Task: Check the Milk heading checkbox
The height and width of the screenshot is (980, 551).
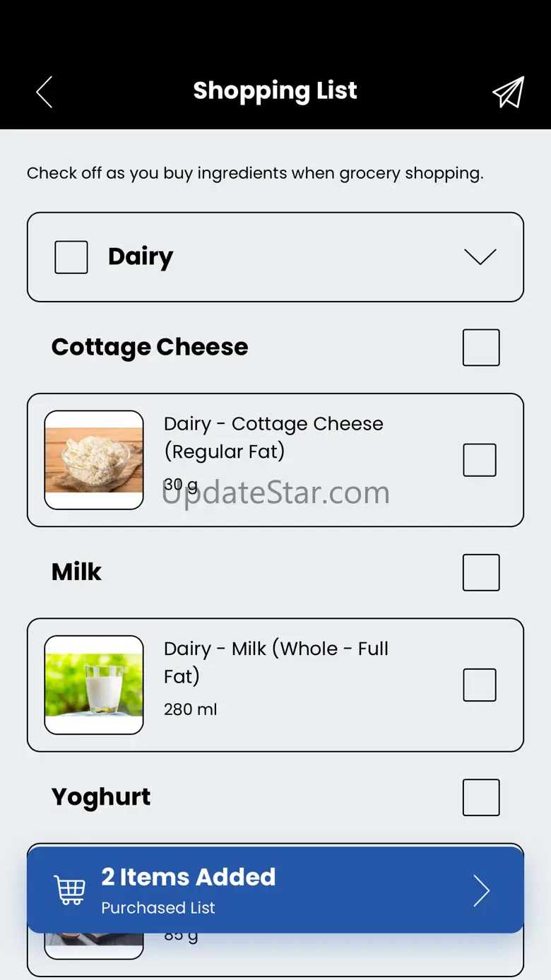Action: pyautogui.click(x=481, y=572)
